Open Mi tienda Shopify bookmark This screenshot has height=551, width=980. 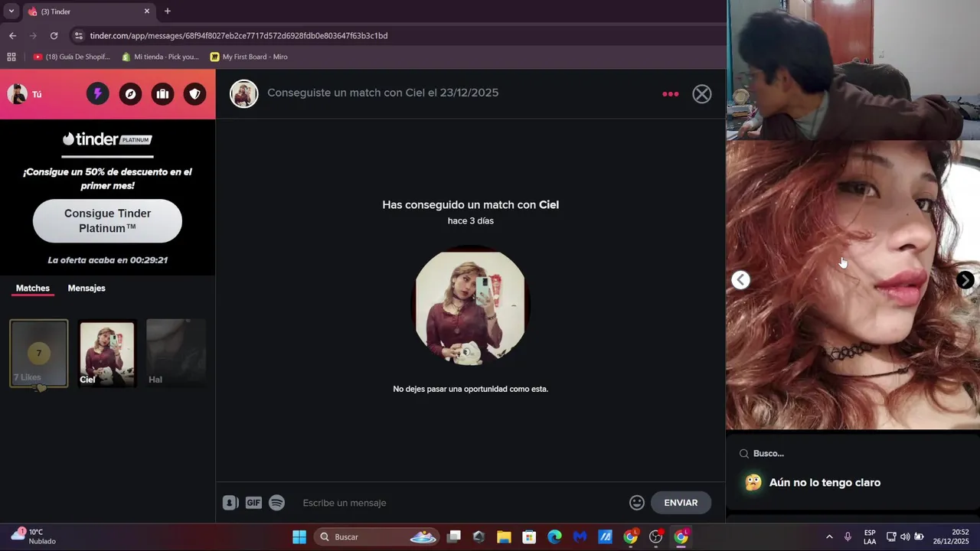tap(160, 57)
